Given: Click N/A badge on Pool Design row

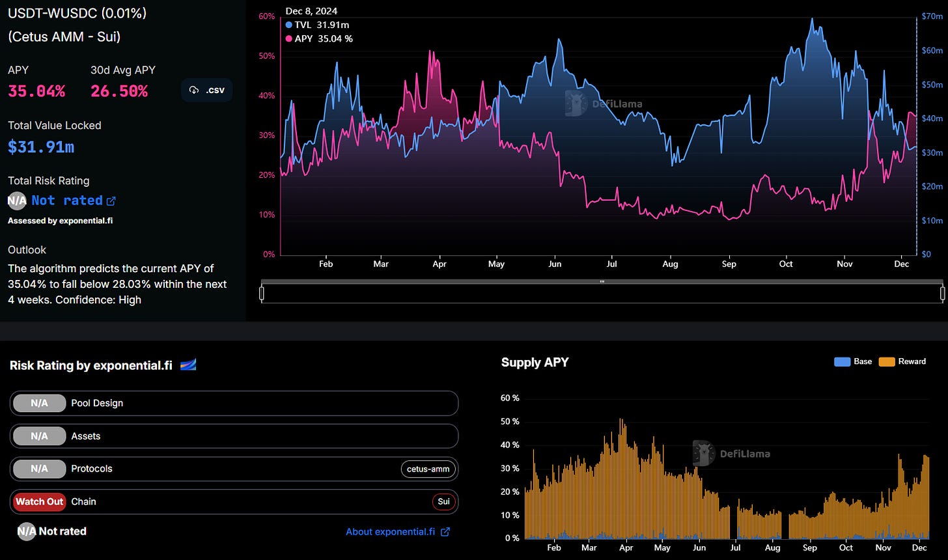Looking at the screenshot, I should click(39, 403).
